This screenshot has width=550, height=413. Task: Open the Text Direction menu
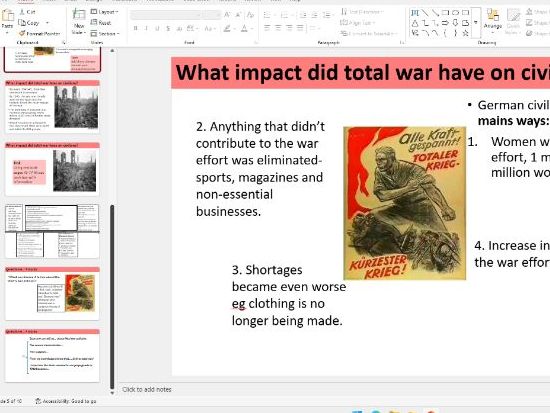coord(362,12)
